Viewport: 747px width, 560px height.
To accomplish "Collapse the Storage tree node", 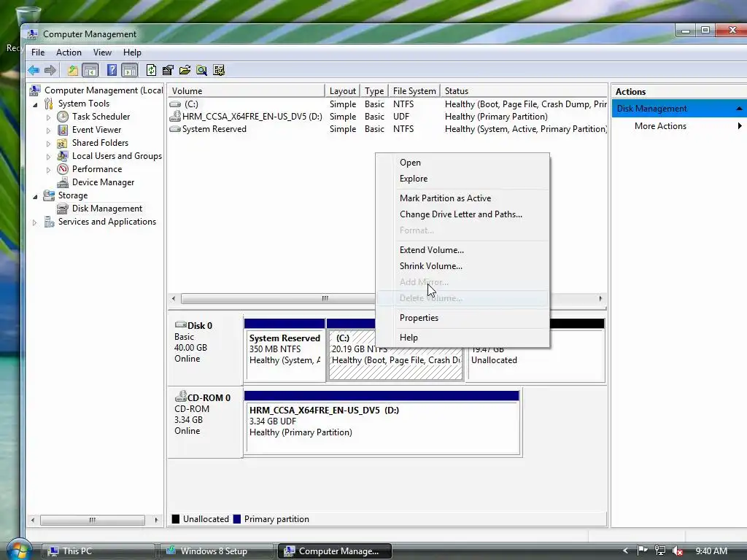I will pyautogui.click(x=35, y=196).
